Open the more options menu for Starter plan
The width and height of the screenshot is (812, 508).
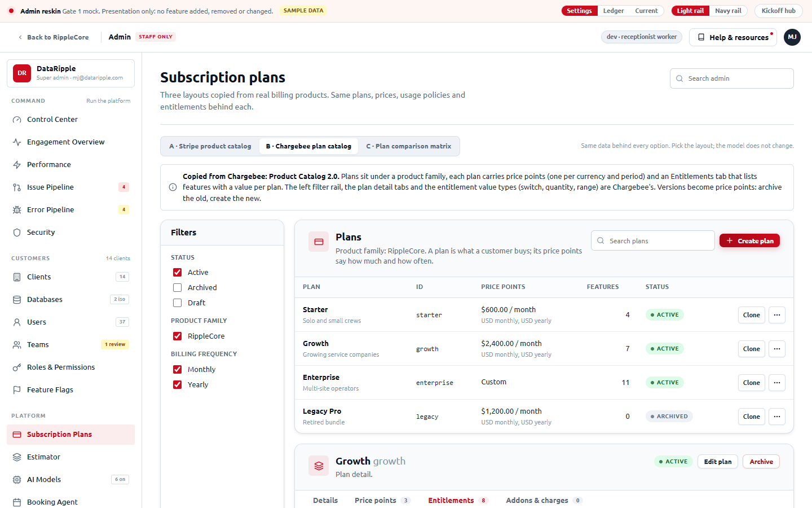[x=777, y=315]
